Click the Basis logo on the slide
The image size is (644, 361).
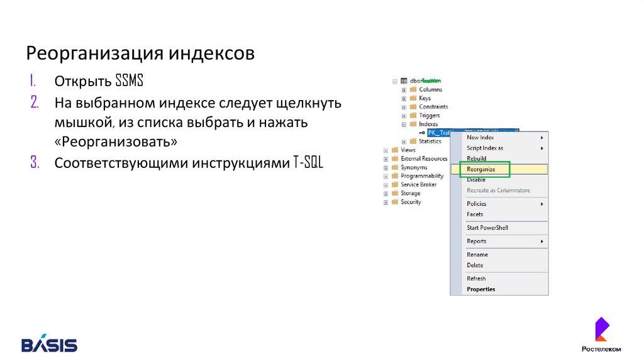[x=49, y=343]
